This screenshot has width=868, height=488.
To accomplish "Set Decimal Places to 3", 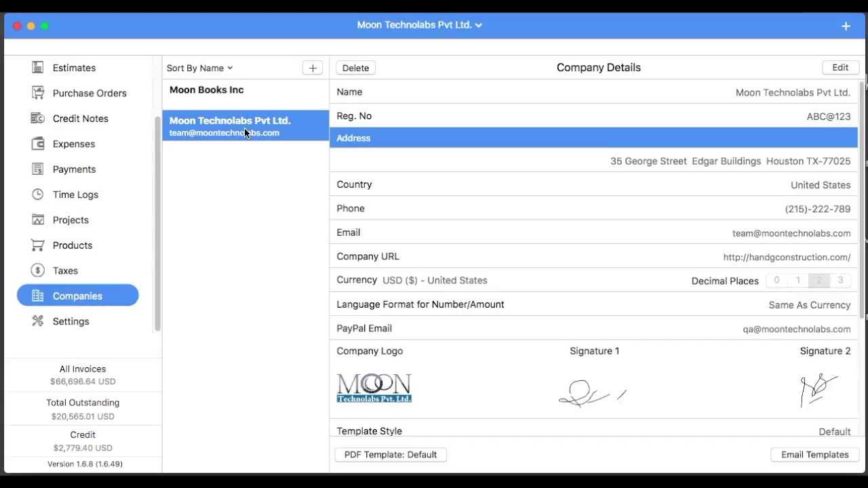I will [x=840, y=281].
